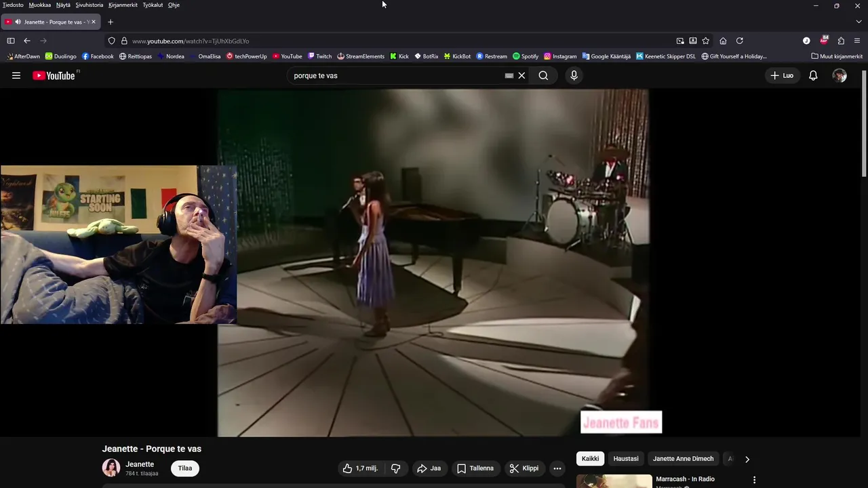The width and height of the screenshot is (868, 488).
Task: Open the Muut kirjanmerkit bookmarks folder
Action: [x=837, y=56]
